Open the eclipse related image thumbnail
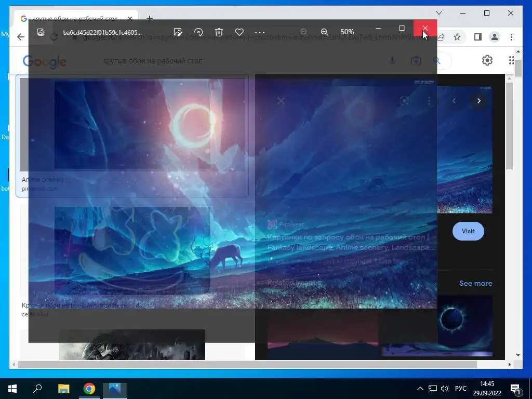This screenshot has height=399, width=532. (451, 326)
